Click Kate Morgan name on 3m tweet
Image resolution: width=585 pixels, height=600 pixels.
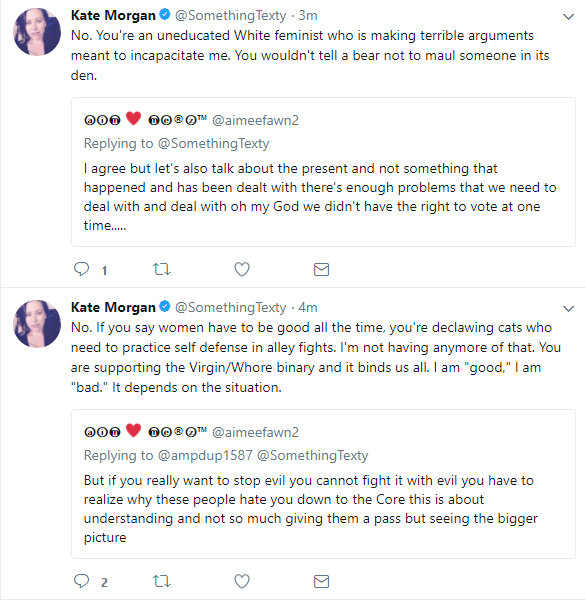click(x=113, y=15)
